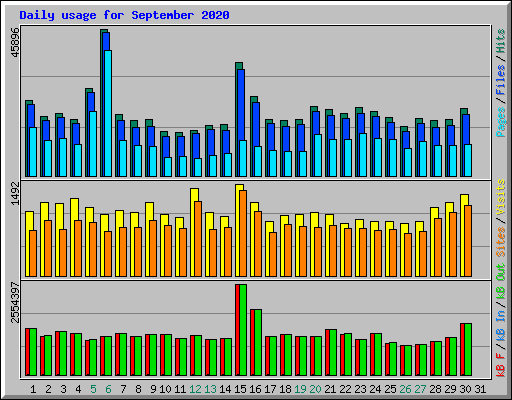
Task: Click weekend day 12 label
Action: [x=195, y=389]
